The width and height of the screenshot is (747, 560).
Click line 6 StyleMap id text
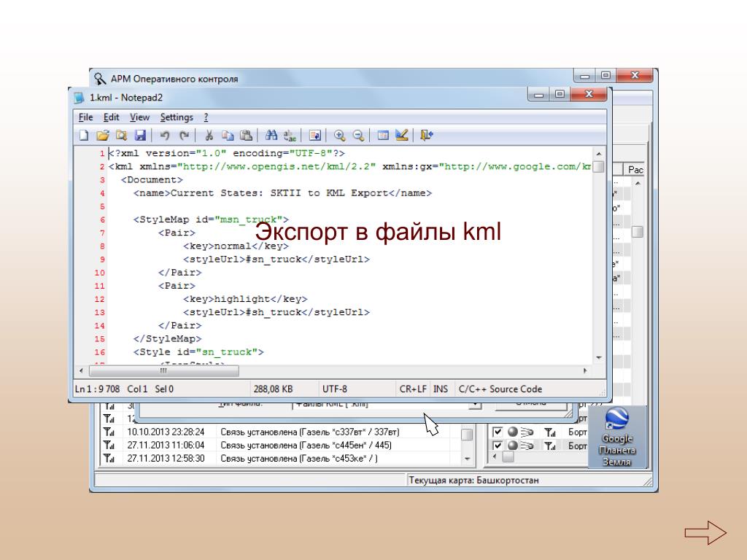click(x=211, y=220)
